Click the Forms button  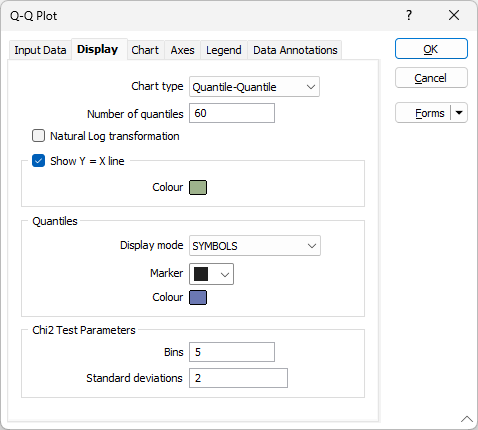point(423,113)
